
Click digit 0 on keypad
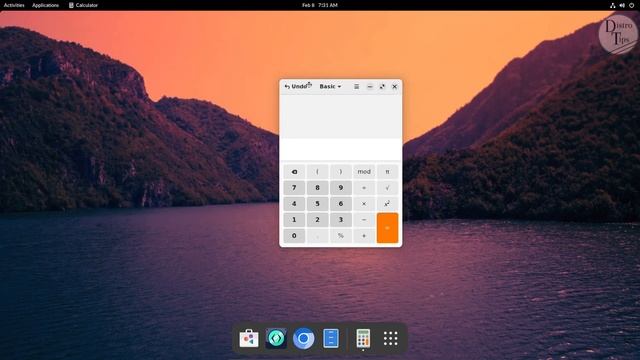[x=294, y=236]
